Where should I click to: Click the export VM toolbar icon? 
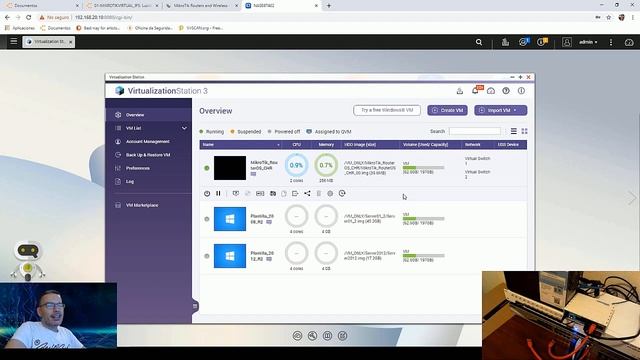(x=295, y=193)
